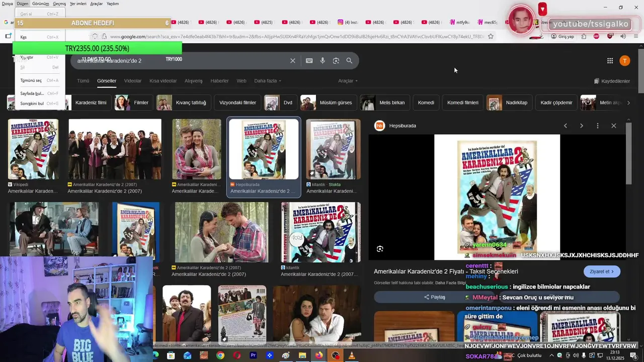Open the Windows notification center
The width and height of the screenshot is (644, 362).
pos(633,355)
